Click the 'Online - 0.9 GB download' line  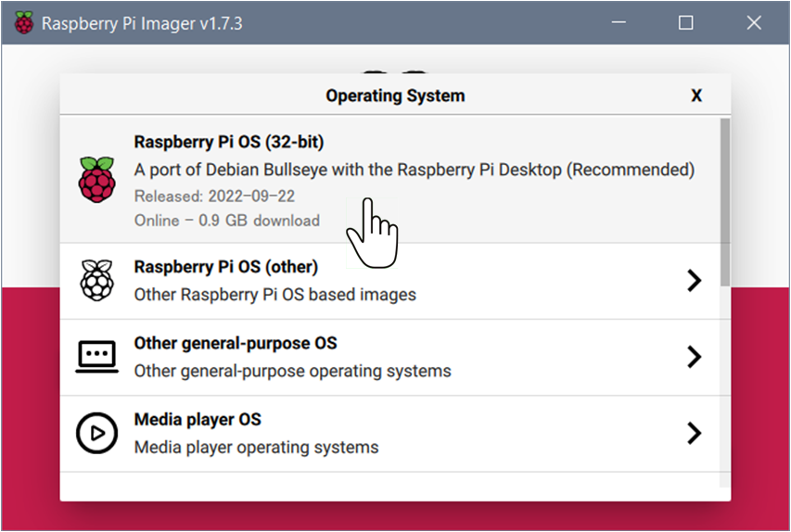(227, 221)
